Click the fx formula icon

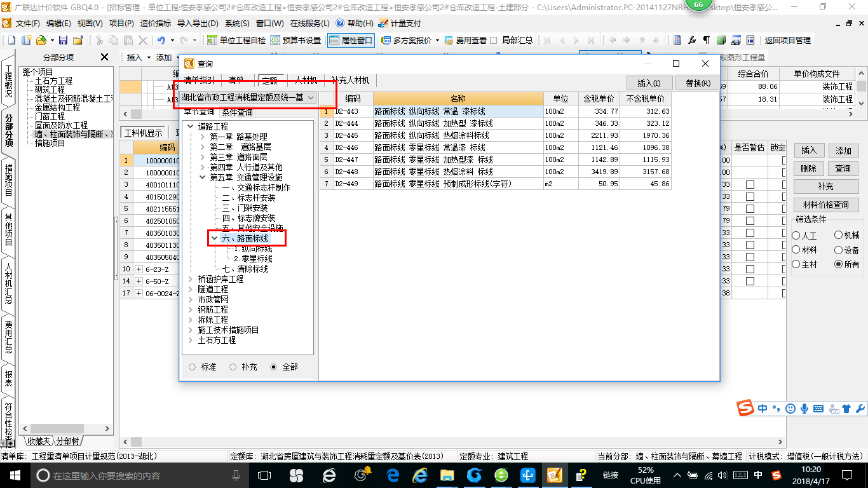click(692, 40)
